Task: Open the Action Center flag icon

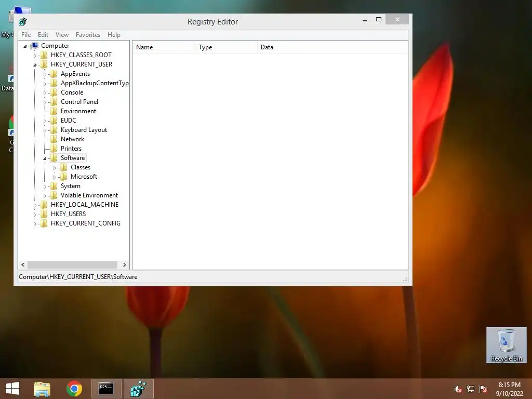Action: pos(483,389)
